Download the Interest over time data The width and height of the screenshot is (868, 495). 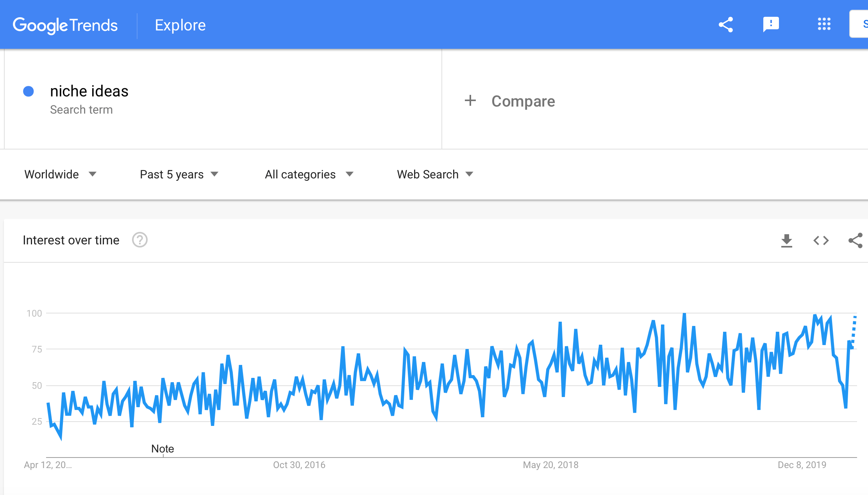[x=786, y=240]
